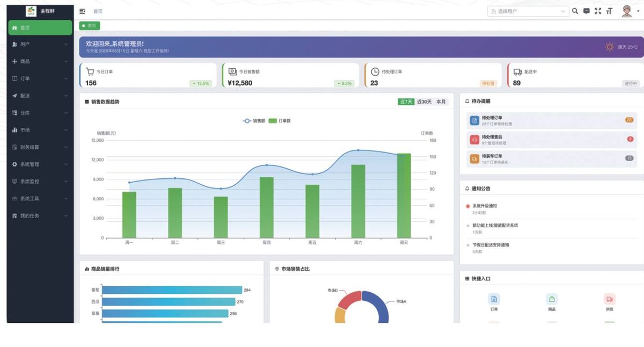644x347 pixels.
Task: Switch the sales chart to 近30天
Action: pos(424,102)
